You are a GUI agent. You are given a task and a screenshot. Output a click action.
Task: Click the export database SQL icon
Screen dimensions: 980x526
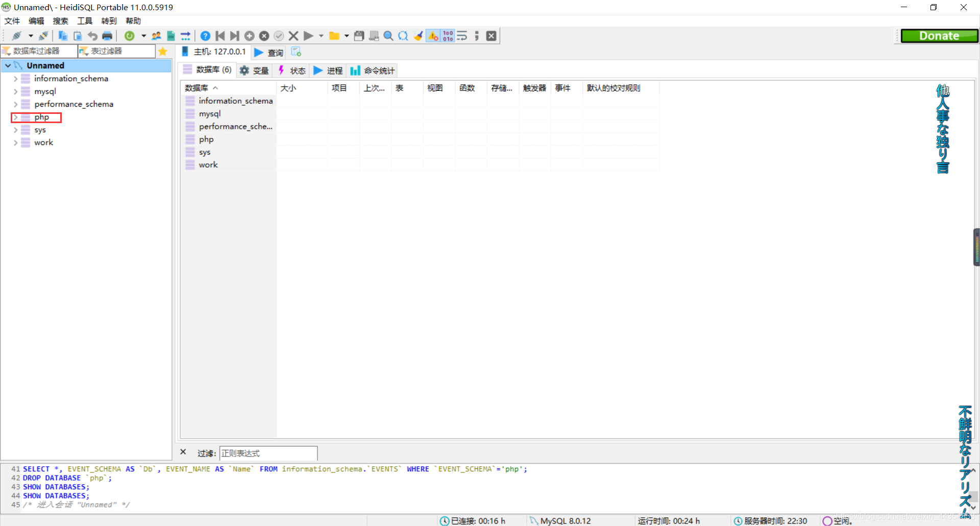tap(186, 36)
